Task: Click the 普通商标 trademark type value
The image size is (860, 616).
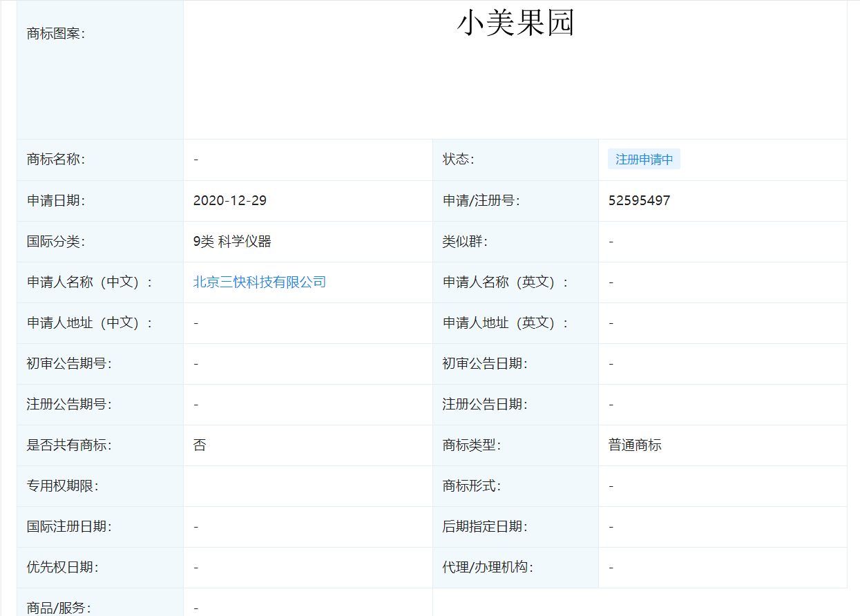Action: pos(635,445)
